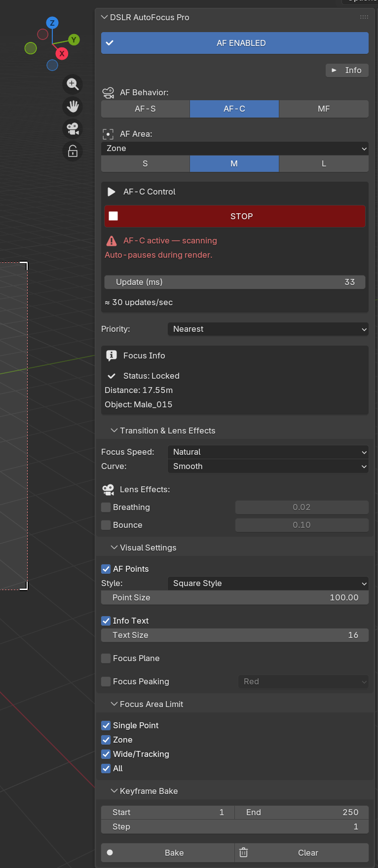Click the Text Size slider
This screenshot has height=868, width=378.
click(x=235, y=635)
